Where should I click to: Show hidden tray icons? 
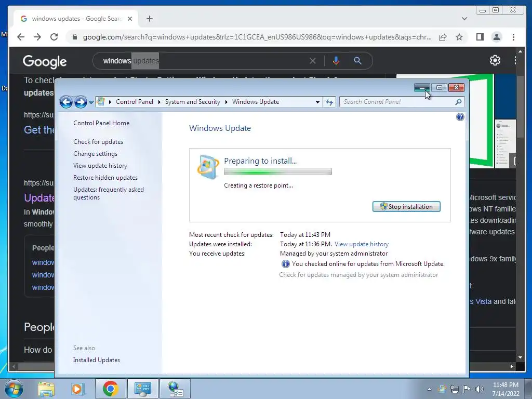[429, 389]
